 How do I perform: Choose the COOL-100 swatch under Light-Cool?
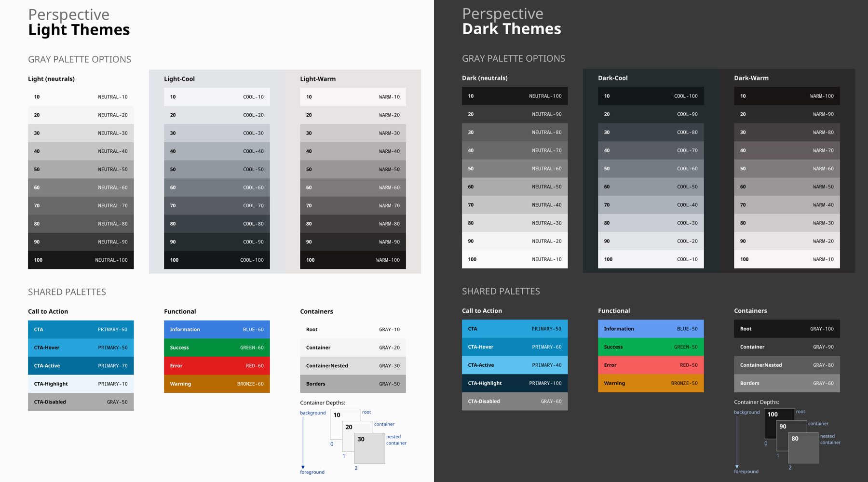pyautogui.click(x=217, y=260)
